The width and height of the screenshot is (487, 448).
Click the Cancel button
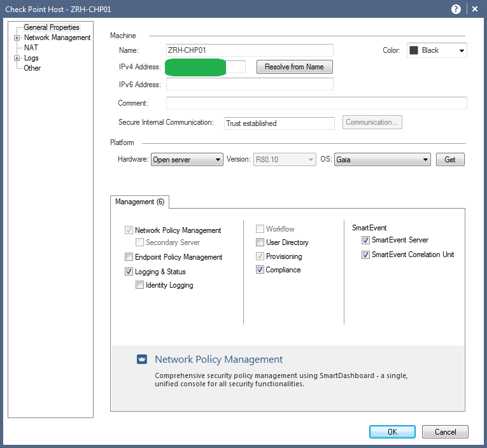pyautogui.click(x=445, y=432)
